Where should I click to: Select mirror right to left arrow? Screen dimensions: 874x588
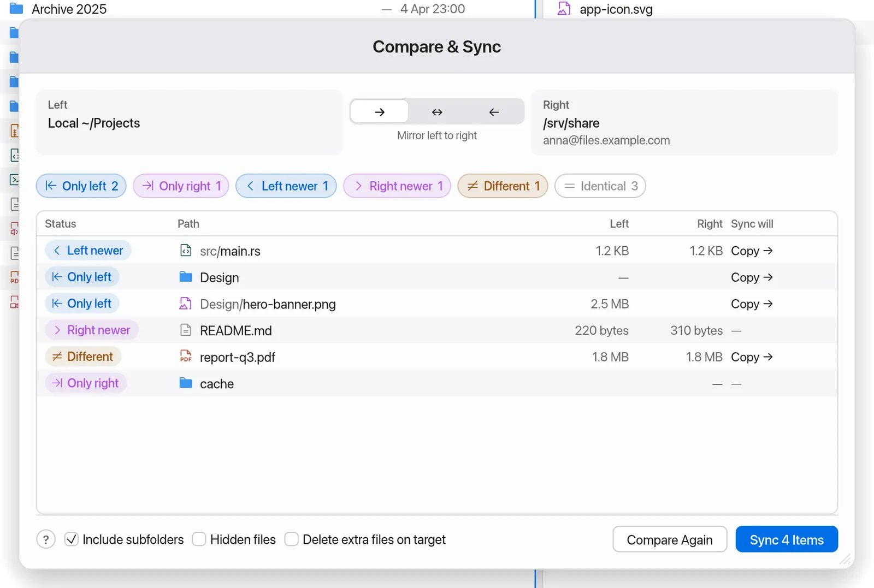pos(494,112)
